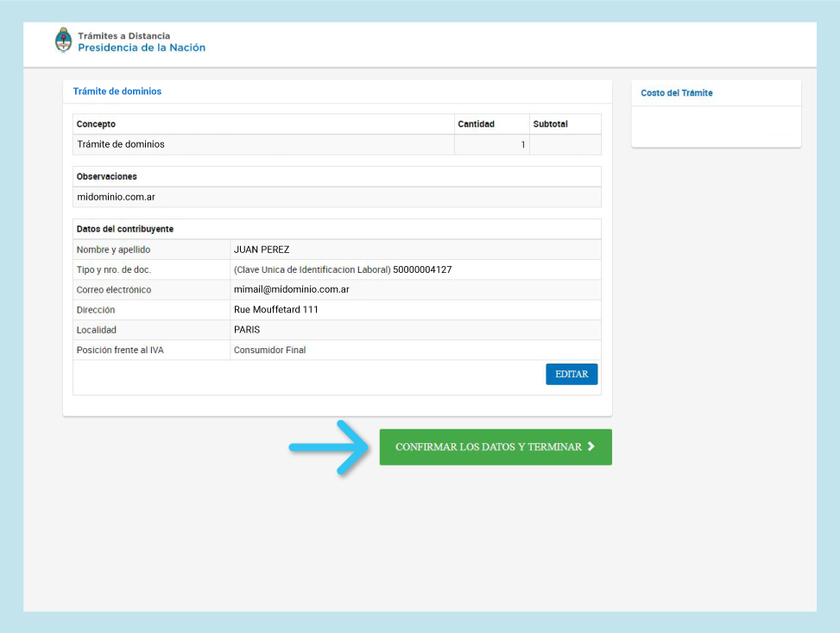The height and width of the screenshot is (633, 840).
Task: Select the address Rue Mouffetard 111
Action: tap(276, 309)
